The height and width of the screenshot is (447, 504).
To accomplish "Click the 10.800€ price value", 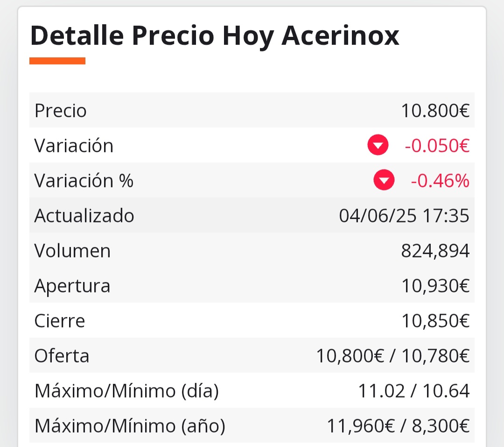I will [x=435, y=111].
